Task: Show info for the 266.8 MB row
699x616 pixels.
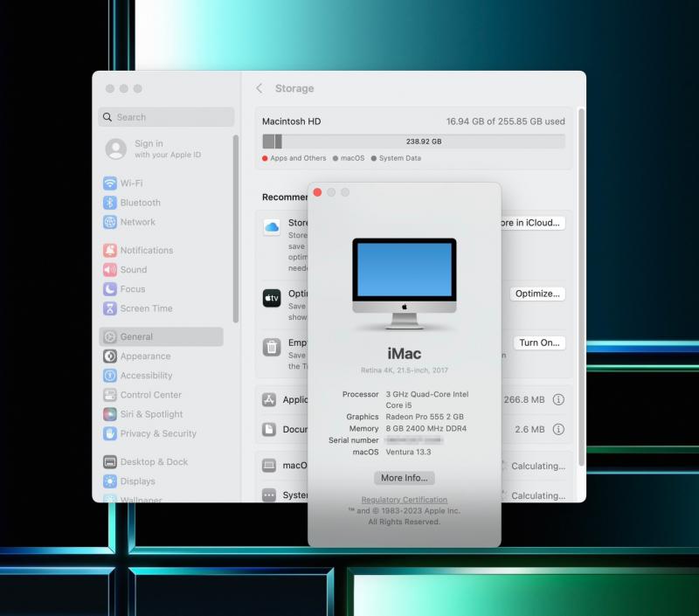Action: click(558, 399)
